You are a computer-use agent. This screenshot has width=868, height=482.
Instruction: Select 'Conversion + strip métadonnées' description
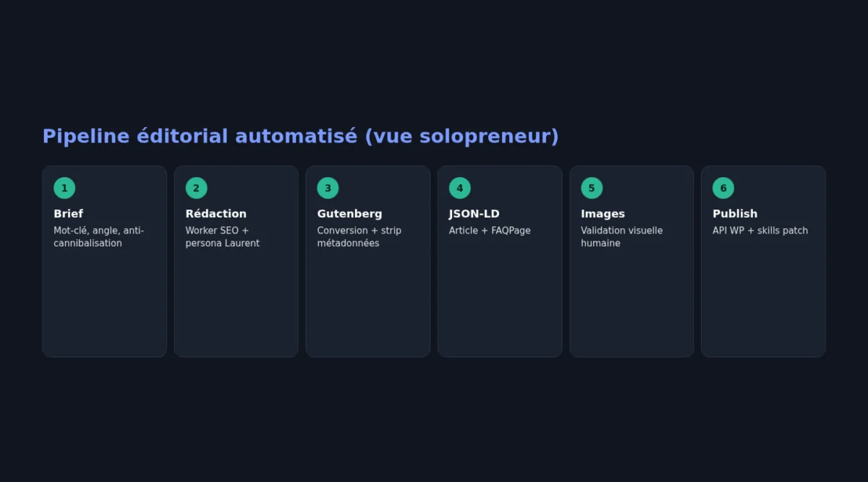359,237
